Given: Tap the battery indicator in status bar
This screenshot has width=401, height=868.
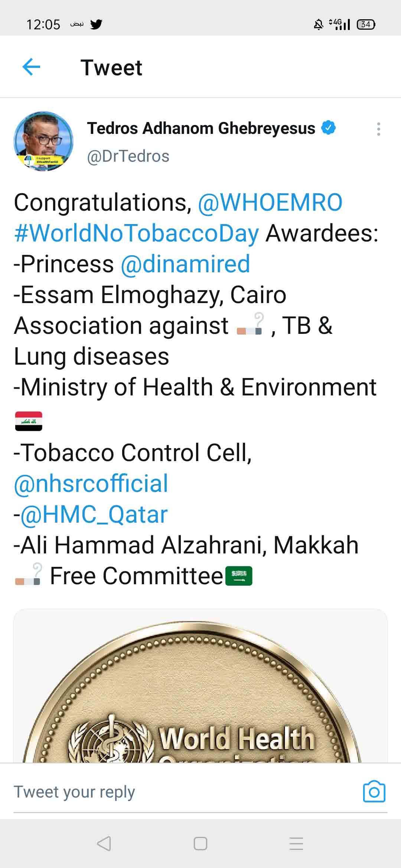Looking at the screenshot, I should click(366, 24).
